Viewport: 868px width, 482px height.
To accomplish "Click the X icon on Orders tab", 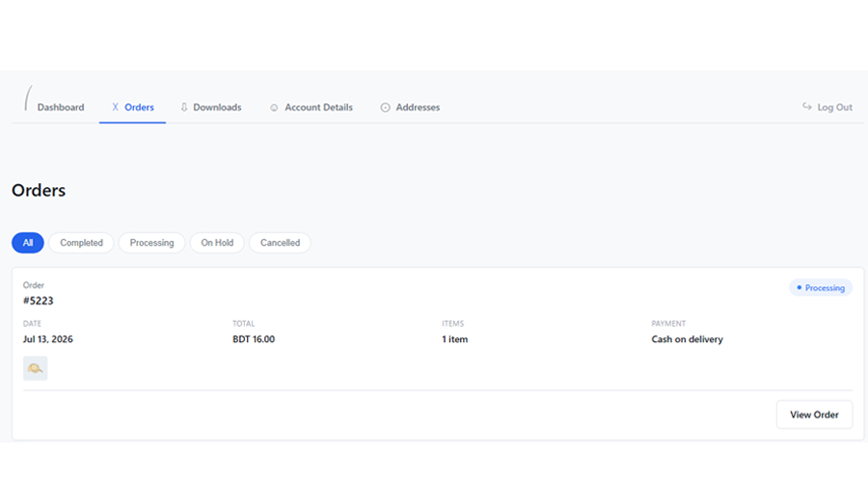I will pyautogui.click(x=115, y=107).
